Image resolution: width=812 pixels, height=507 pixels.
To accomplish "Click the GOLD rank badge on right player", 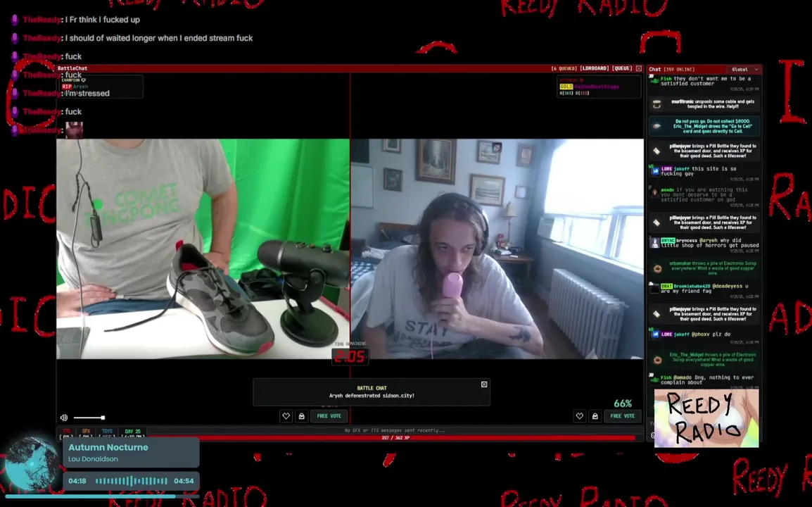I will point(566,87).
